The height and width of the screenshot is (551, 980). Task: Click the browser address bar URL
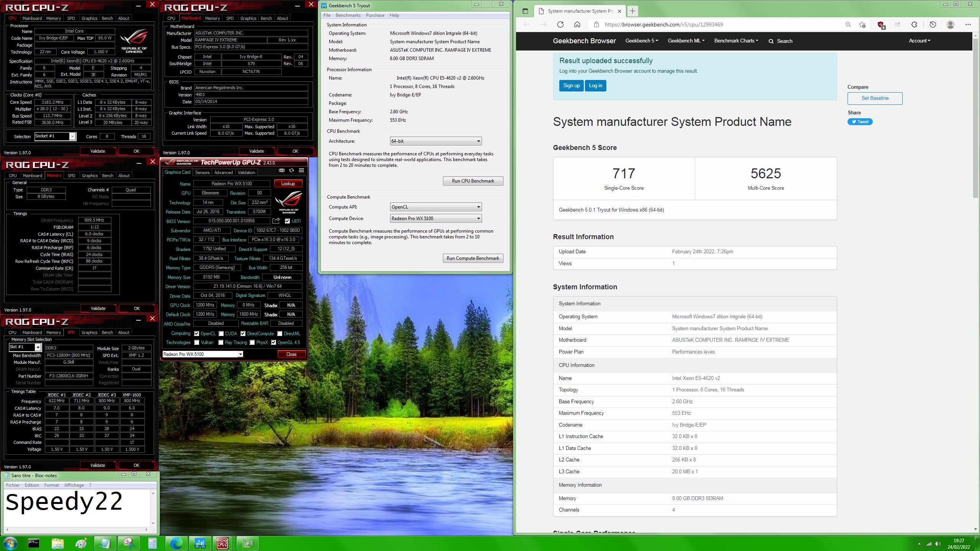click(664, 24)
